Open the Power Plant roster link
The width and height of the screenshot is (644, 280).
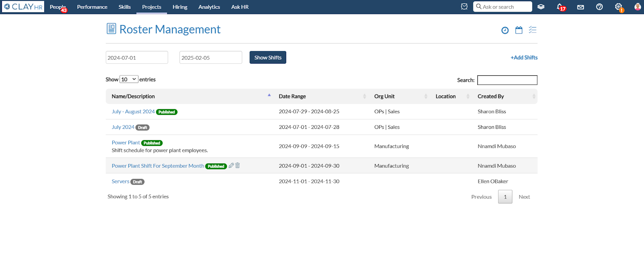pyautogui.click(x=126, y=143)
